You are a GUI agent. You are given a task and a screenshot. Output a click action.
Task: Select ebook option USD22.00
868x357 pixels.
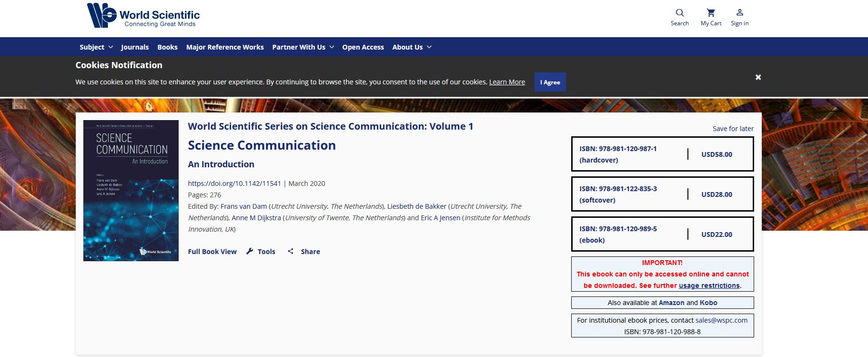[x=662, y=234]
